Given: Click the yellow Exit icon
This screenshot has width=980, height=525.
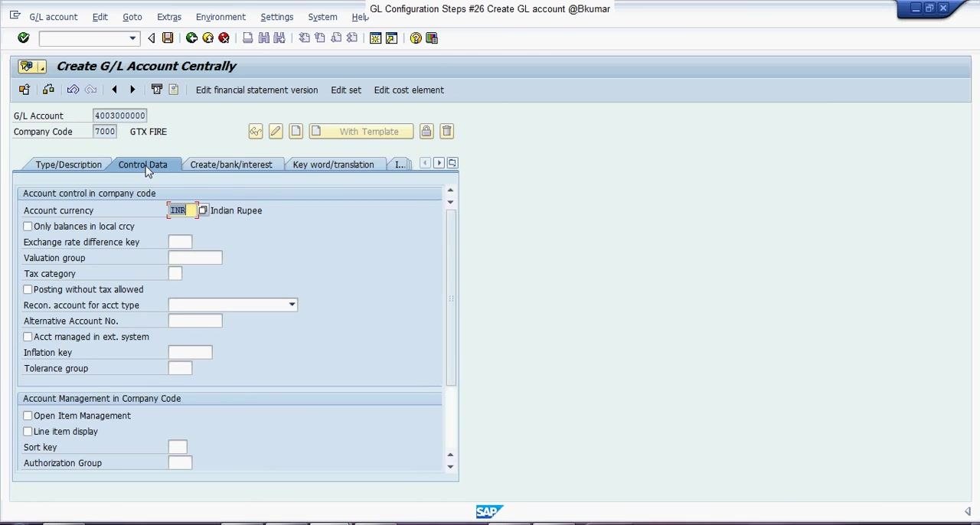Looking at the screenshot, I should point(207,38).
